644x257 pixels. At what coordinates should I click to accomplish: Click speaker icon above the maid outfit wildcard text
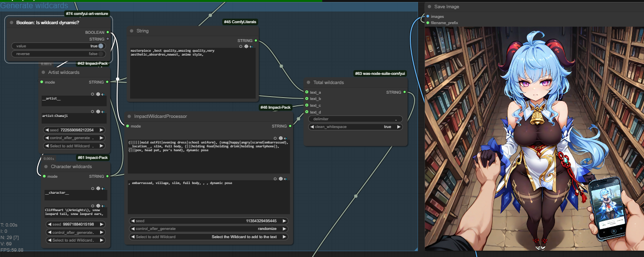click(x=285, y=138)
